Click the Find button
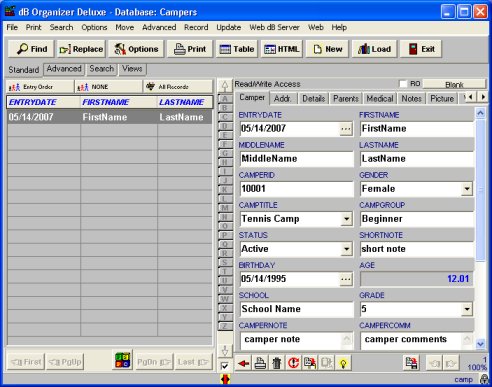This screenshot has height=387, width=492. 32,49
